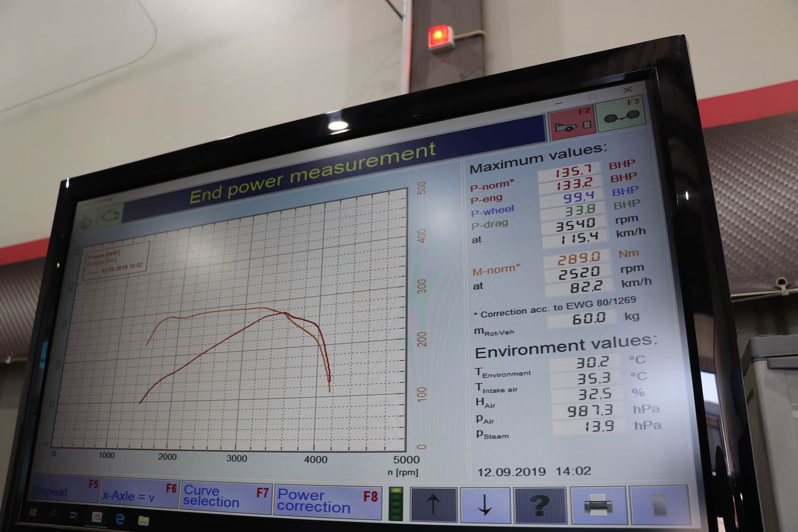
Task: Open the Windows Start menu
Action: [x=32, y=513]
